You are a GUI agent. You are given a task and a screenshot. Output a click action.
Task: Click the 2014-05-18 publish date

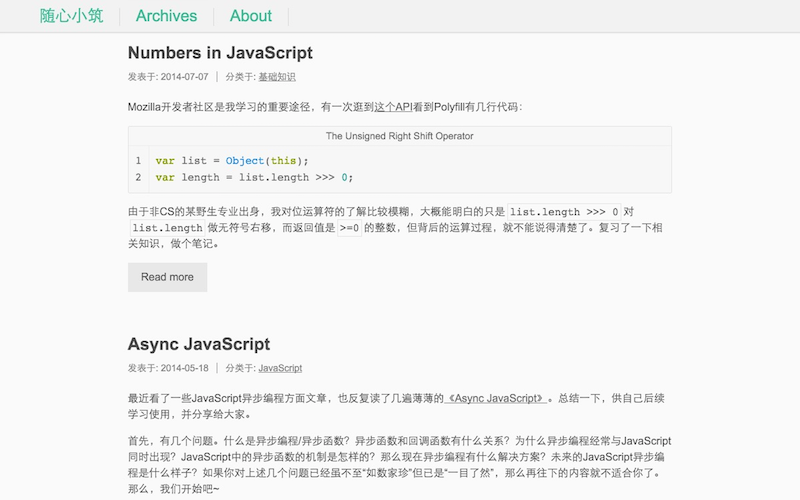click(184, 368)
